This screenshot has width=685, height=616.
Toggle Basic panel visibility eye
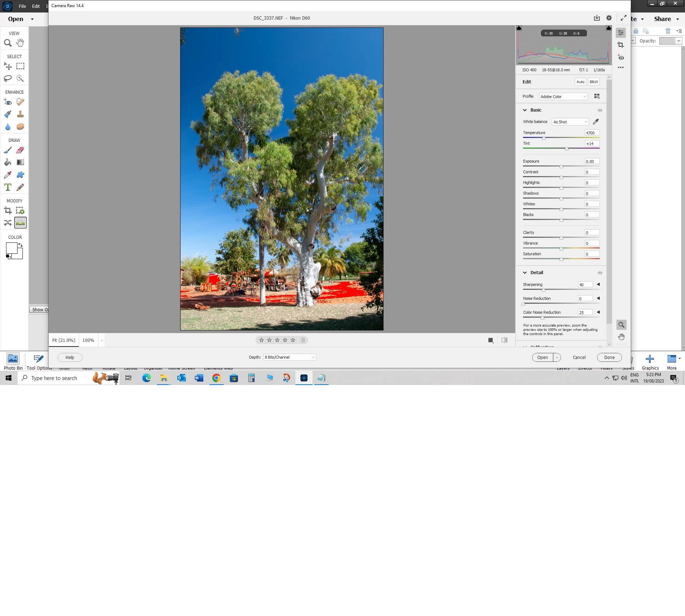[600, 110]
